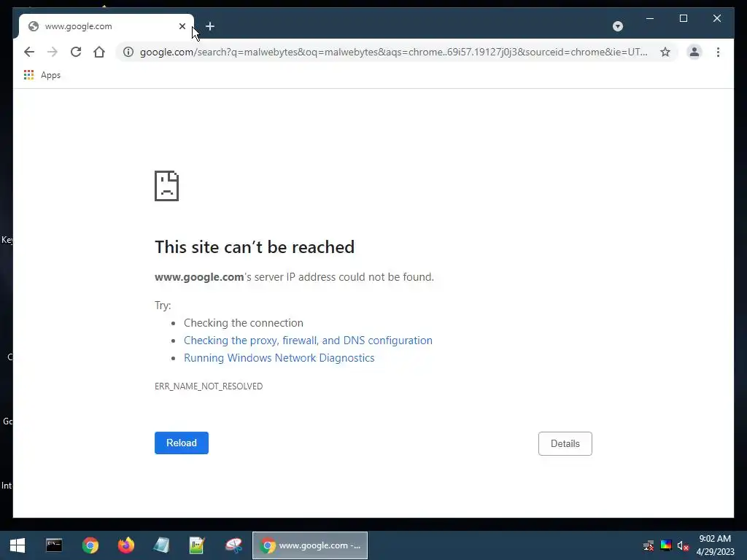The height and width of the screenshot is (560, 747).
Task: Run Windows Network Diagnostics link
Action: click(x=279, y=358)
